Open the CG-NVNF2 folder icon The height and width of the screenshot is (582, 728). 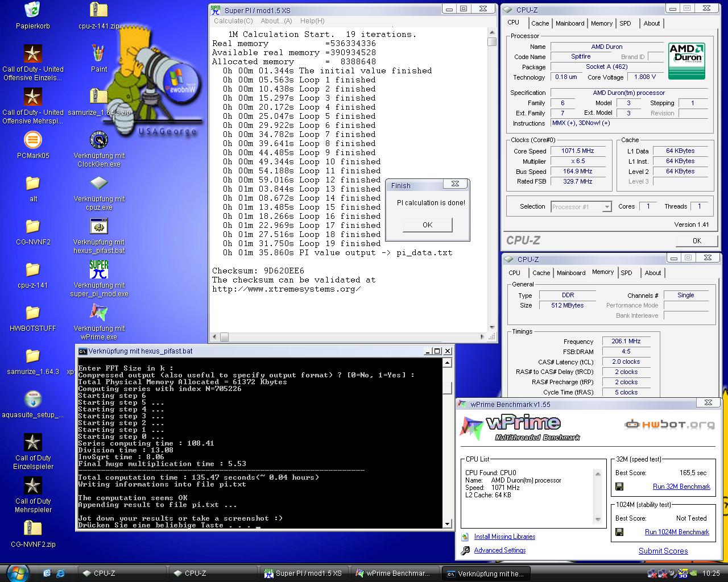pos(33,226)
